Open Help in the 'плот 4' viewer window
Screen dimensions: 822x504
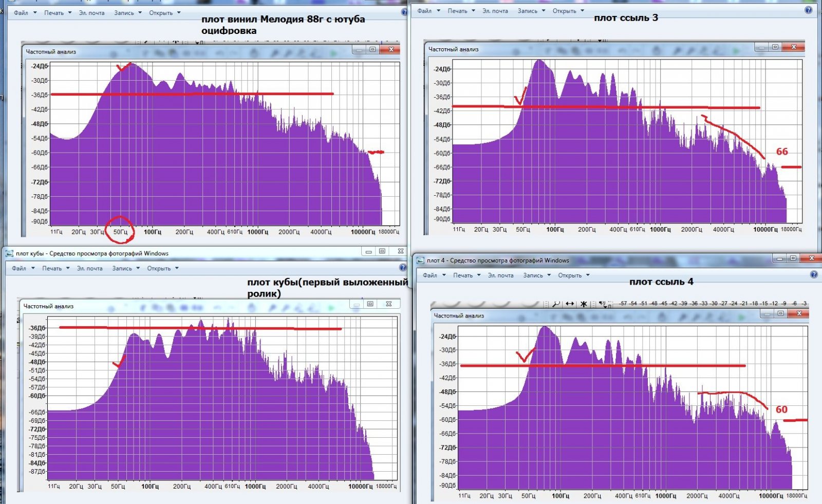click(814, 275)
